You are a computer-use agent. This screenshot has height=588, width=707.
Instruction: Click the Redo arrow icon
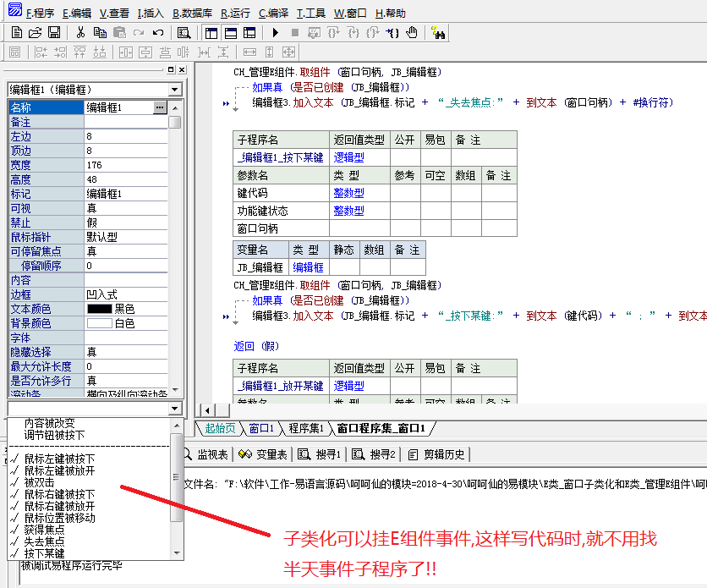139,32
